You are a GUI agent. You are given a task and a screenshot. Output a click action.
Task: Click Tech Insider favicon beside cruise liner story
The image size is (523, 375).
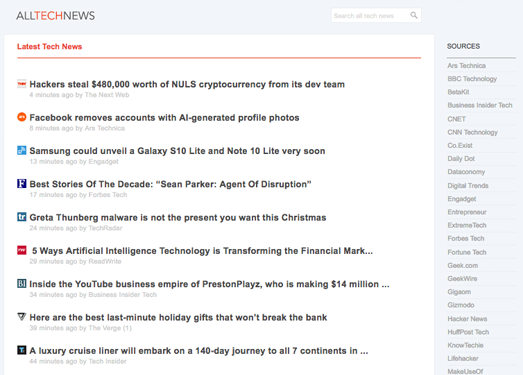22,350
